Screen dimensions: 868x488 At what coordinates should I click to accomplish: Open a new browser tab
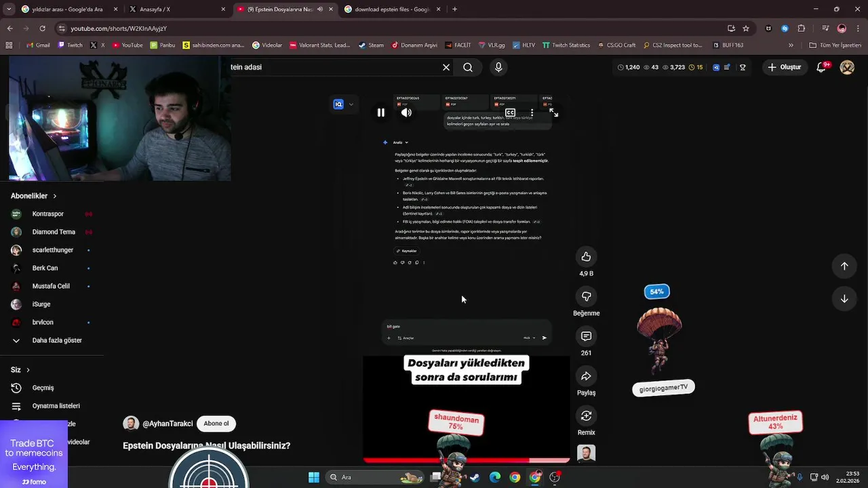pos(454,9)
